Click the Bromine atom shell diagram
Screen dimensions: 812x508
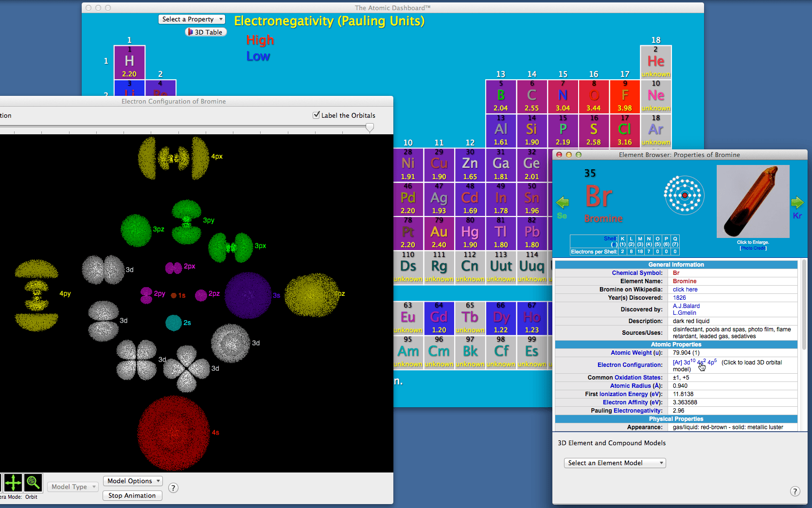click(685, 195)
